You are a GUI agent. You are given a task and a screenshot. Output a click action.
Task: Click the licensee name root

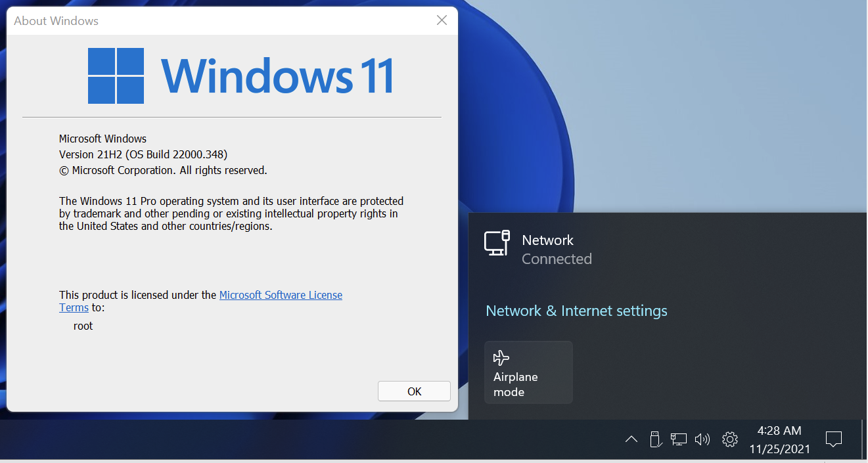pos(83,326)
